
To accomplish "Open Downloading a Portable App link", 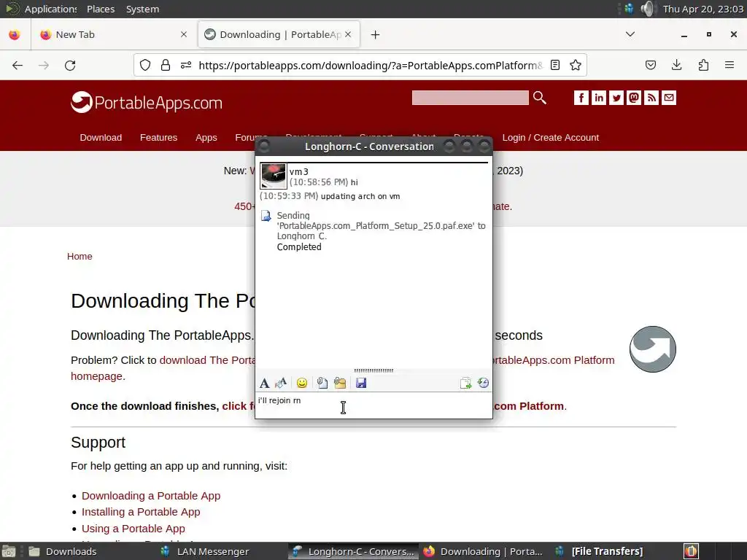I will pos(151,496).
